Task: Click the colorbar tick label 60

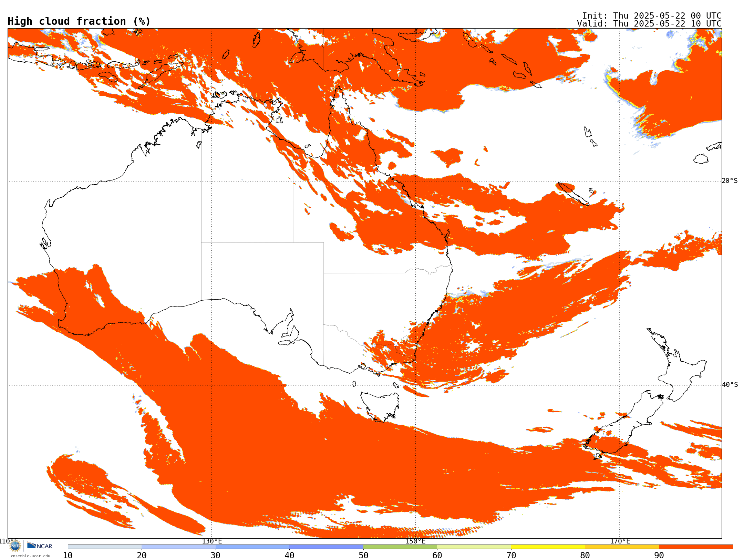Action: 437,556
